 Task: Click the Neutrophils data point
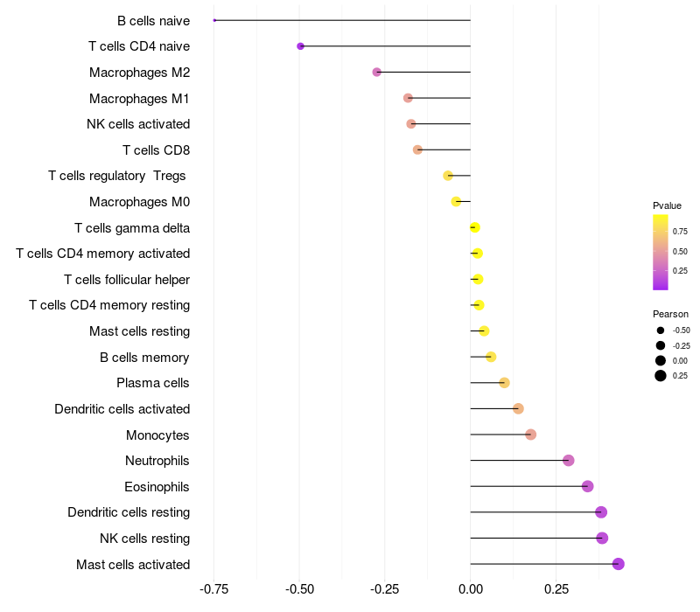[x=569, y=461]
